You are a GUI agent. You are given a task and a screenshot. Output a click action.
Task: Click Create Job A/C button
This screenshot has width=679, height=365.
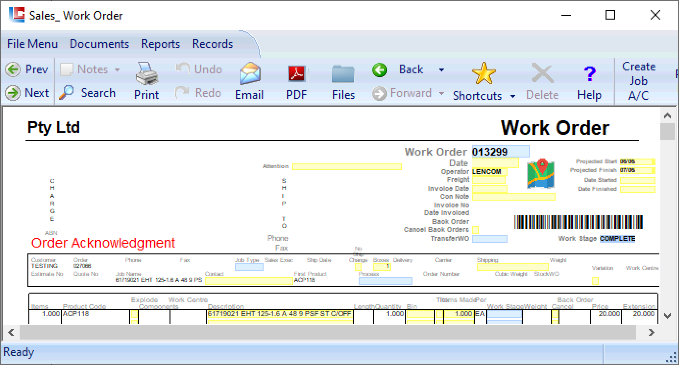(639, 81)
